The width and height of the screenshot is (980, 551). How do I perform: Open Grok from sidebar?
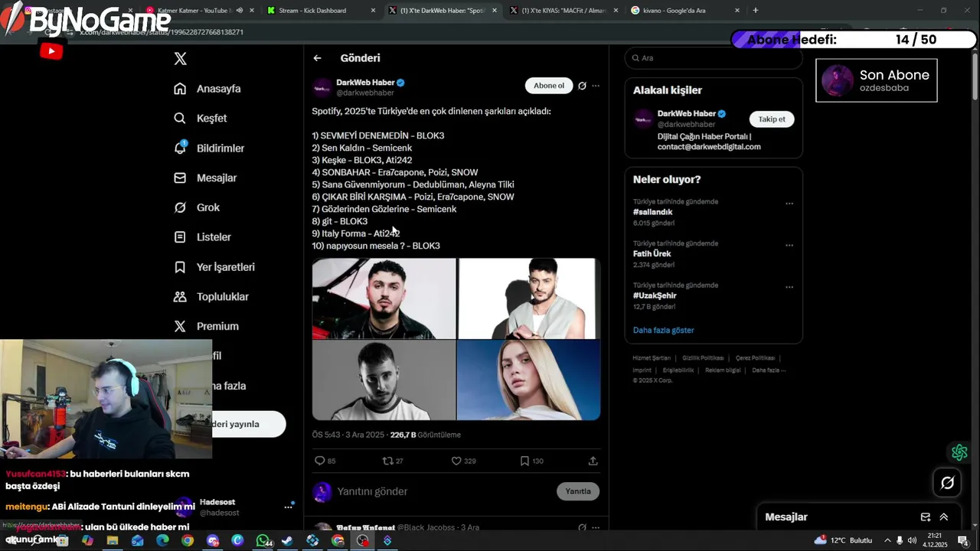point(197,207)
